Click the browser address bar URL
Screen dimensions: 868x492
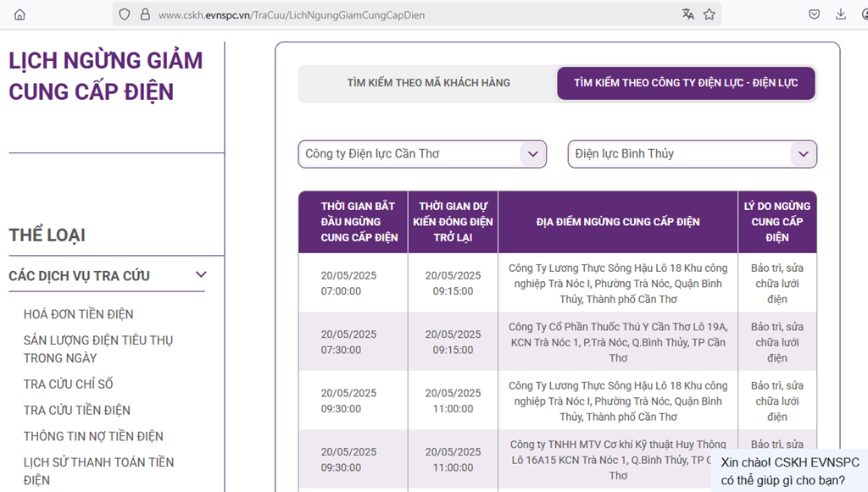pyautogui.click(x=292, y=15)
